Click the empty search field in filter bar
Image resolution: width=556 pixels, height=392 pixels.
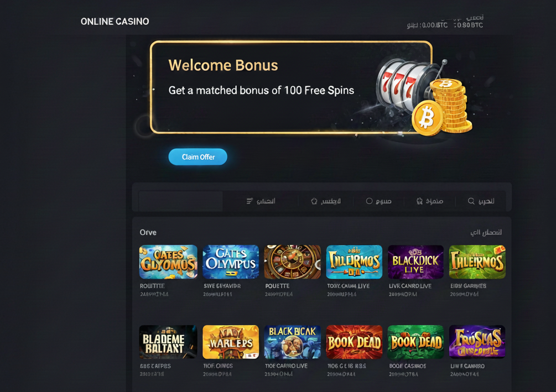181,201
